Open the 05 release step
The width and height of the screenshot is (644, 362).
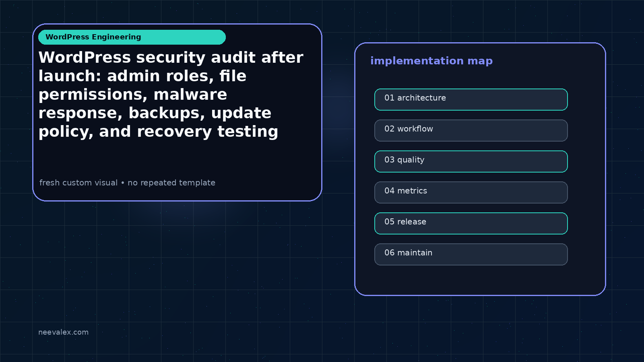coord(471,223)
